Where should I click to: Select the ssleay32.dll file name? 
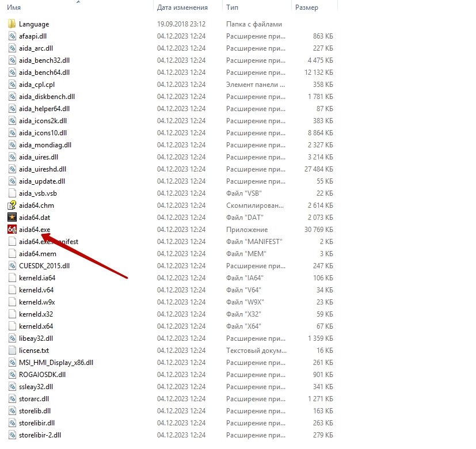[x=36, y=387]
